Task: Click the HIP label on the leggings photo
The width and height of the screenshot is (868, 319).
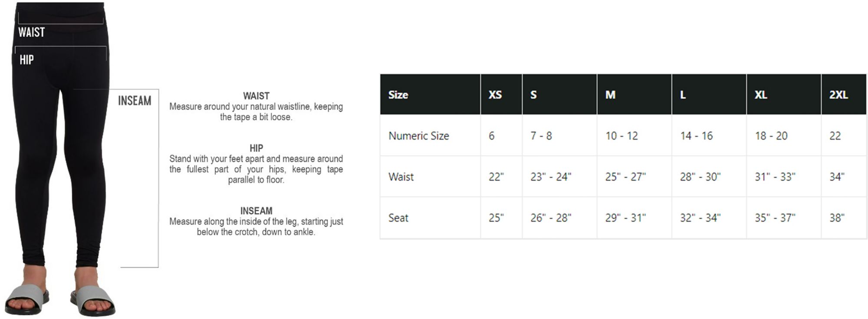Action: tap(26, 60)
